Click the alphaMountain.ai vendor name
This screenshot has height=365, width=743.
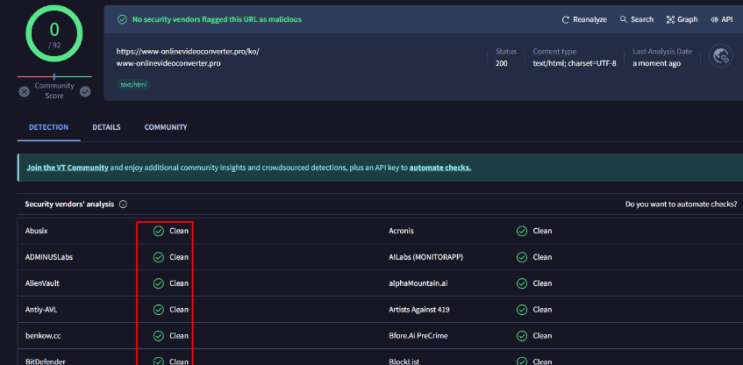tap(418, 283)
